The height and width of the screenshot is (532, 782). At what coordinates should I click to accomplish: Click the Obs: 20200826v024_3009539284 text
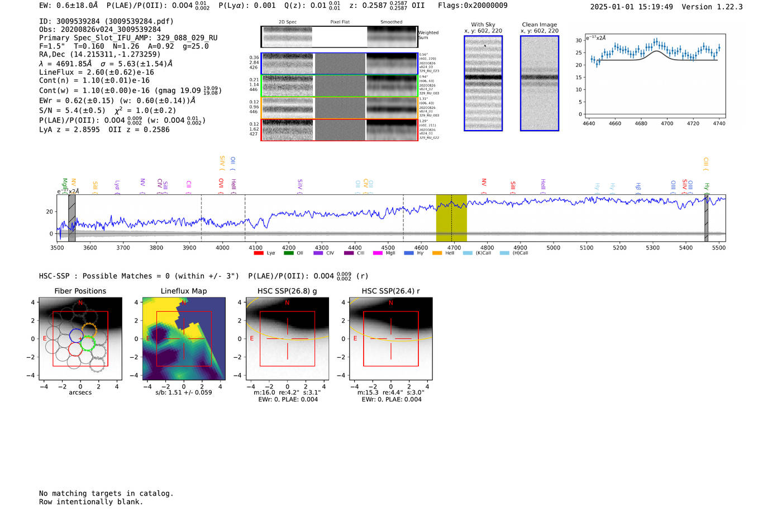tap(100, 30)
